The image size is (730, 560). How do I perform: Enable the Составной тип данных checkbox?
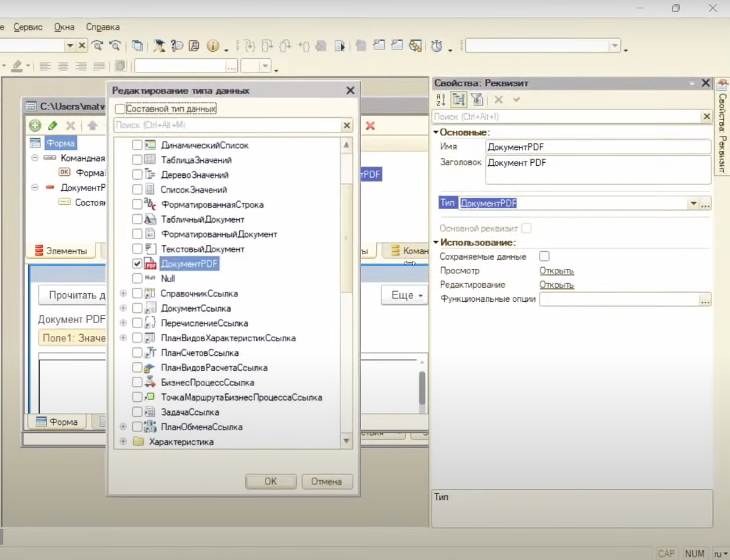pos(120,109)
